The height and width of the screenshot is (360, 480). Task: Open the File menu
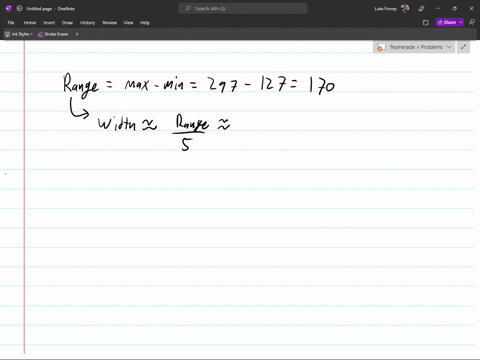pos(11,23)
